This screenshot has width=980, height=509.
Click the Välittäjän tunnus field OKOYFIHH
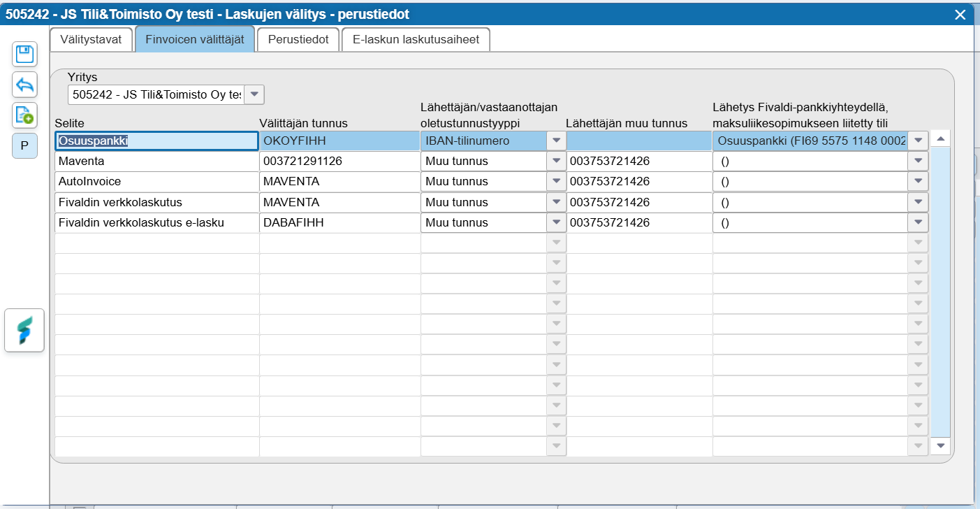[339, 141]
